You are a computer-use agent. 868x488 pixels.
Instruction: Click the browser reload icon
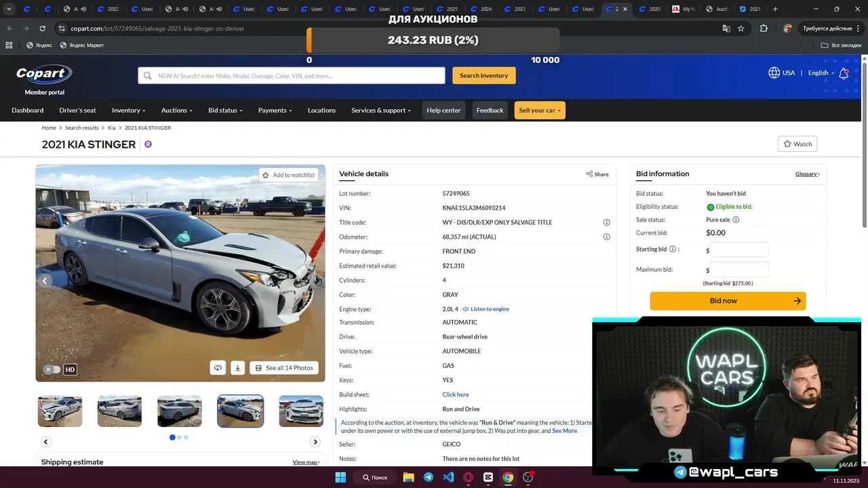click(x=42, y=28)
